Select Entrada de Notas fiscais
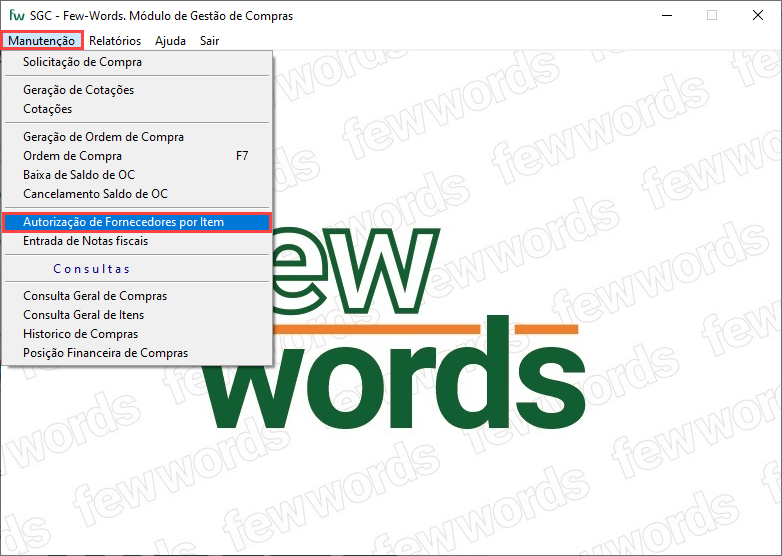This screenshot has width=782, height=556. [x=137, y=241]
